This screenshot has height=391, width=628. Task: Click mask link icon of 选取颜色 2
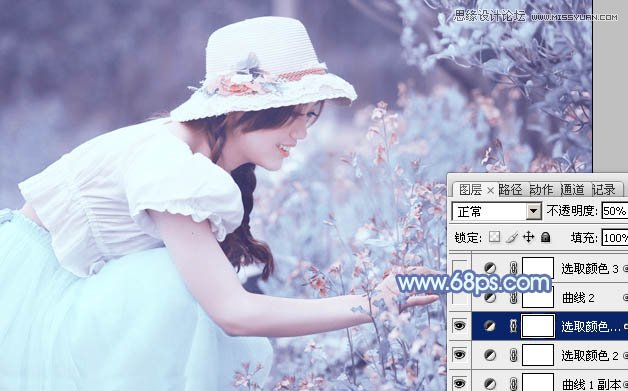pos(513,355)
